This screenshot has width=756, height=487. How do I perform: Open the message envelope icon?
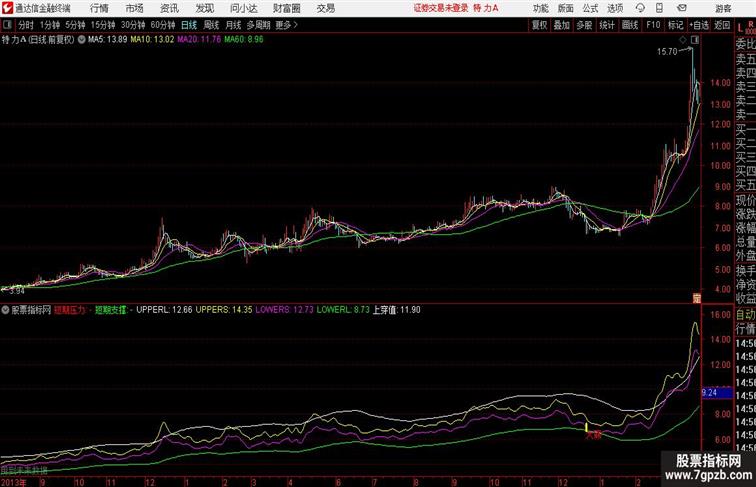[x=682, y=8]
